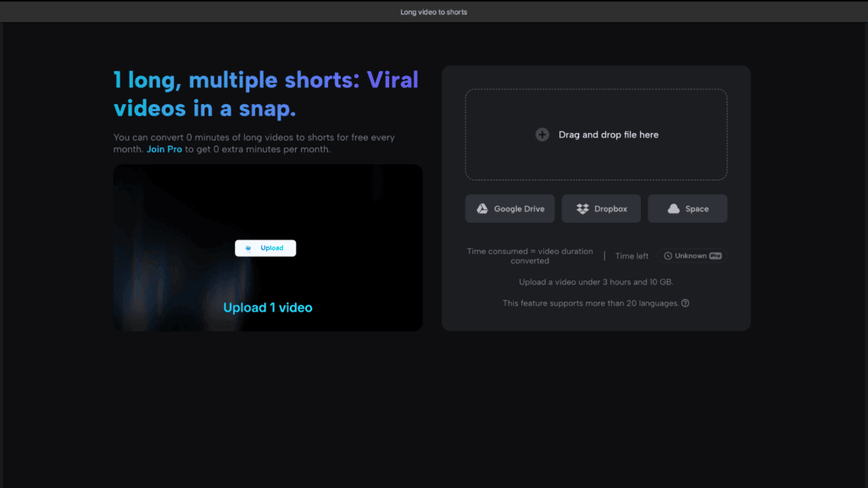Image resolution: width=868 pixels, height=488 pixels.
Task: Click the plus icon in the drop zone
Action: [x=542, y=134]
